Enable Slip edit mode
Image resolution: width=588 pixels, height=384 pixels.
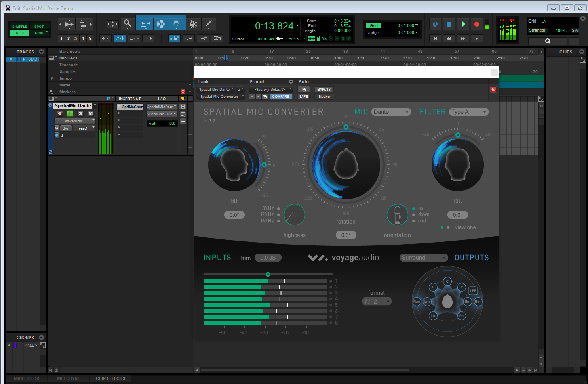coord(19,33)
